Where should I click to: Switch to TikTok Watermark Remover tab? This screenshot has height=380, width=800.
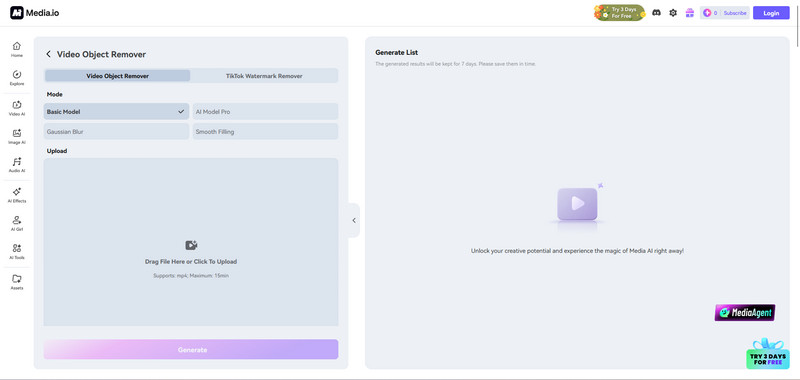coord(264,76)
